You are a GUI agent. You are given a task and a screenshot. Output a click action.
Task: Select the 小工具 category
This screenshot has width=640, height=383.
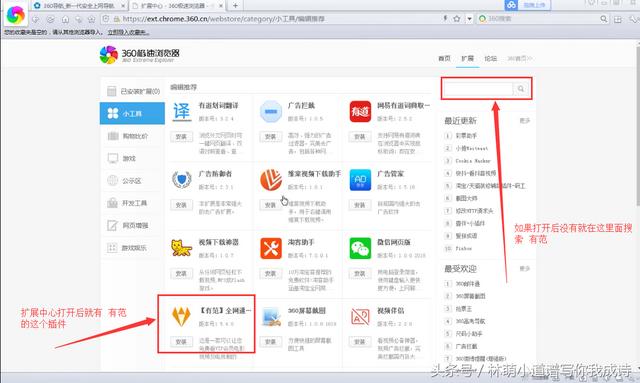tap(132, 113)
